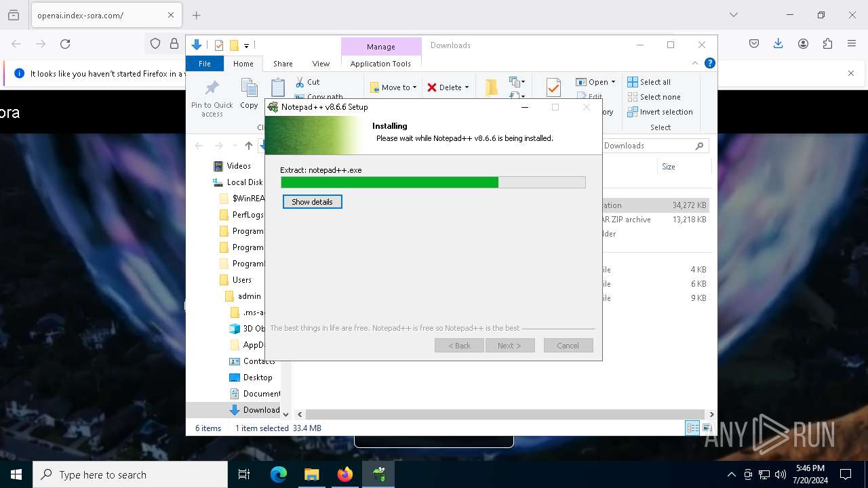Open the Application Tools tab
The height and width of the screenshot is (488, 868).
[380, 63]
